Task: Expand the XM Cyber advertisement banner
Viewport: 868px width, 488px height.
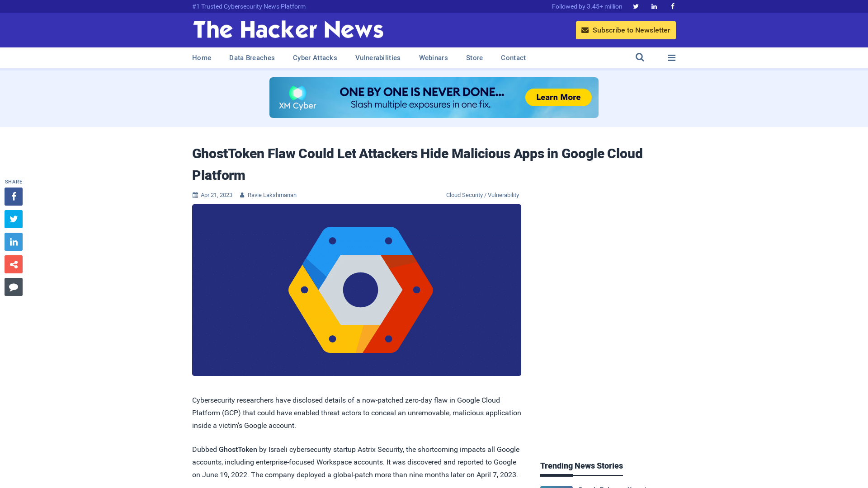Action: tap(434, 97)
